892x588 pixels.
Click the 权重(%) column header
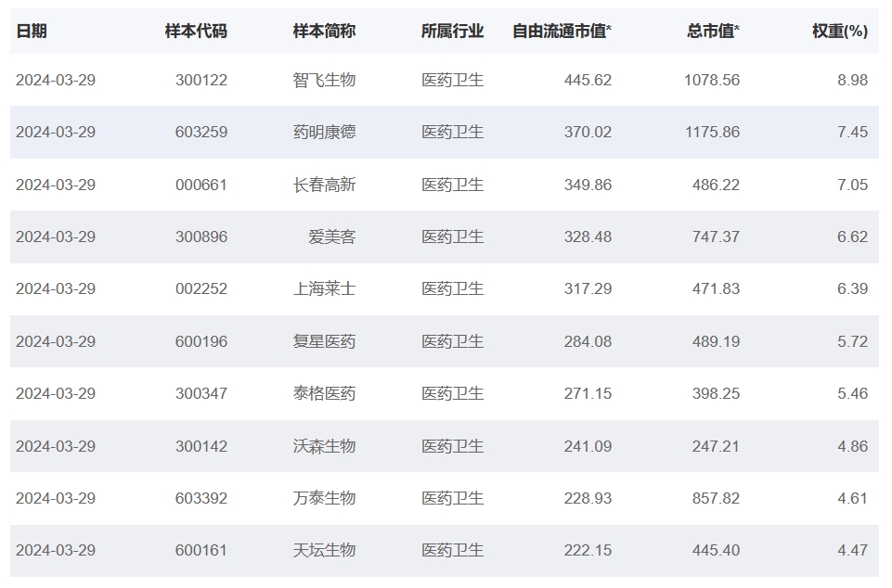840,31
